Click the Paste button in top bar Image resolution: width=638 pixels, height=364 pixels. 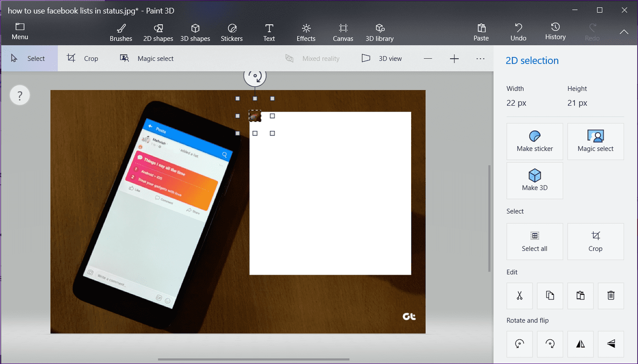[x=481, y=33]
